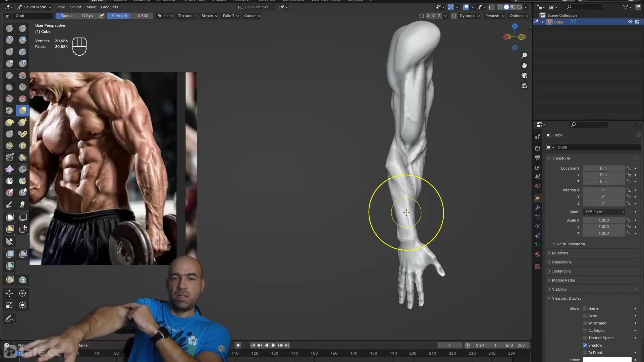Collapse the Viewport Display panel
644x362 pixels.
coord(567,298)
